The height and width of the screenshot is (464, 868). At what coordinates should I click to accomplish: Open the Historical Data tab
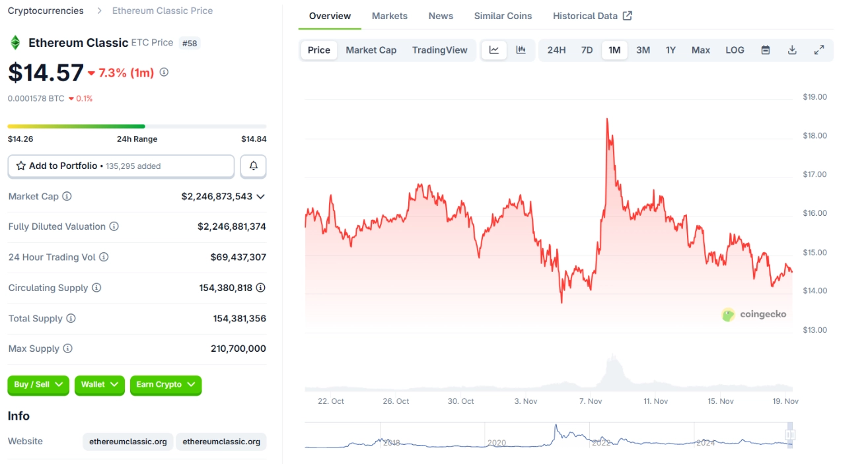point(585,16)
